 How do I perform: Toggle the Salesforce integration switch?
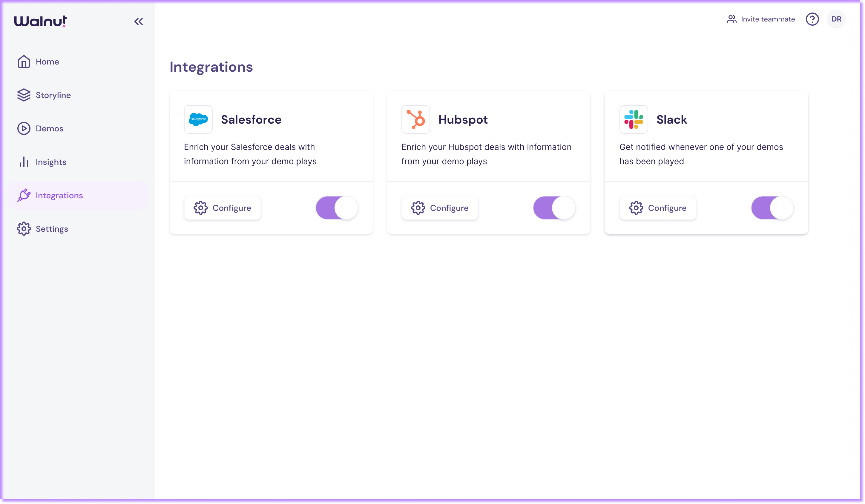(x=337, y=208)
